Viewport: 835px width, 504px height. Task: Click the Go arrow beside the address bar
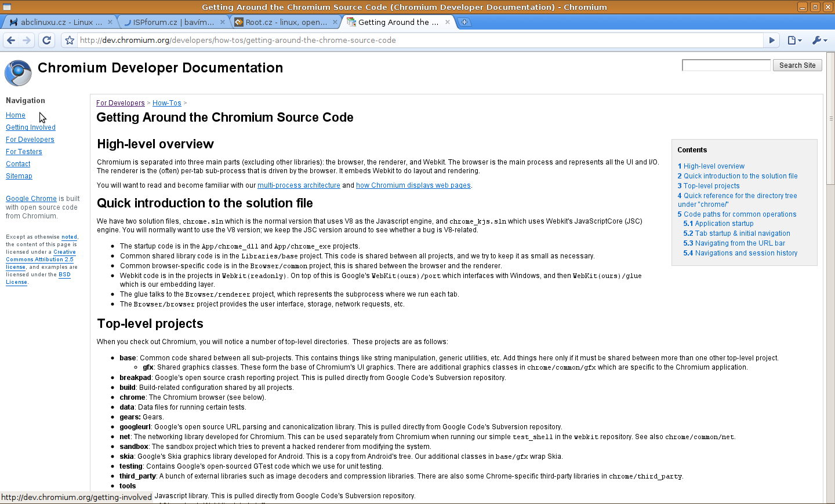(x=772, y=40)
